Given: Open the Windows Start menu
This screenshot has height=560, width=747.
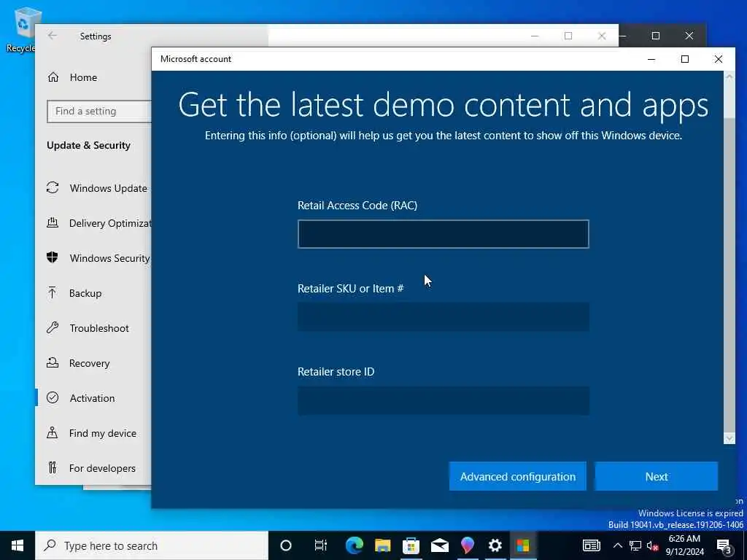Looking at the screenshot, I should click(x=18, y=545).
